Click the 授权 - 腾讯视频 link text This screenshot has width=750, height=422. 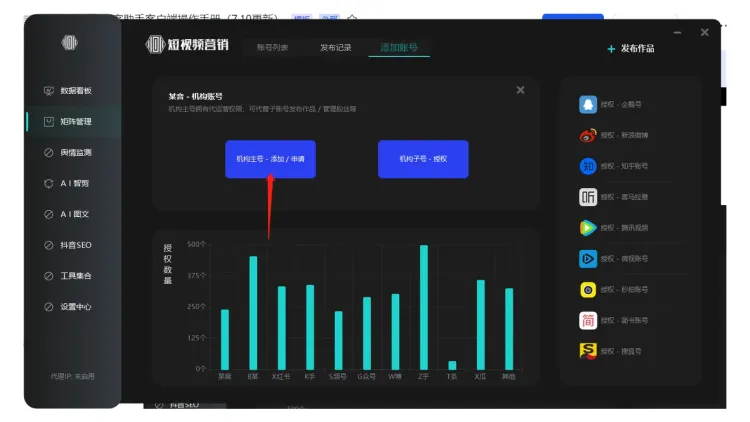tap(624, 228)
